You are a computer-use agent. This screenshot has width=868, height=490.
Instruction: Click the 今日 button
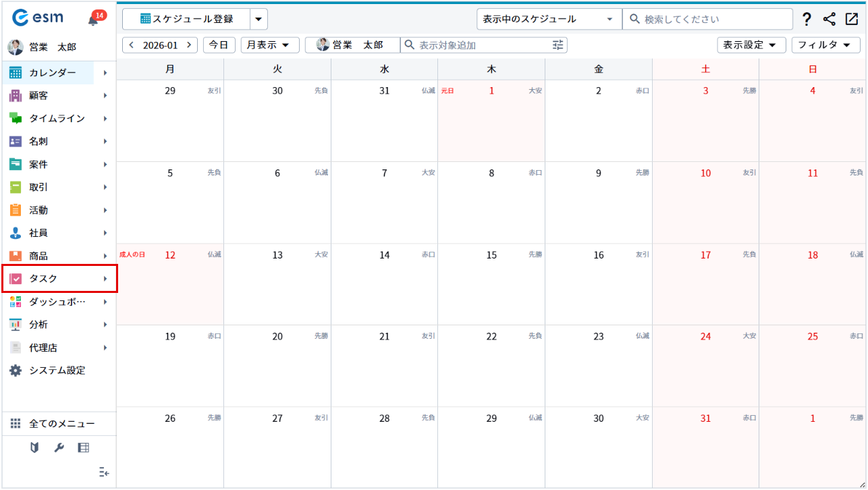[219, 45]
